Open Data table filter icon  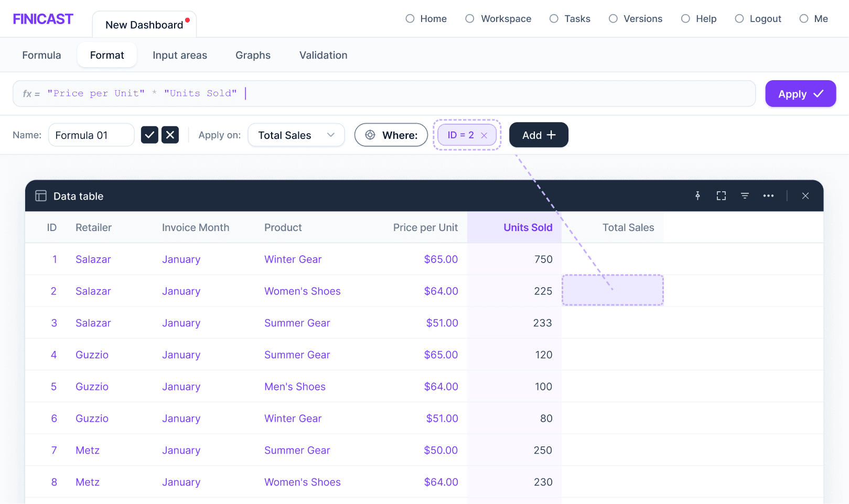[745, 196]
